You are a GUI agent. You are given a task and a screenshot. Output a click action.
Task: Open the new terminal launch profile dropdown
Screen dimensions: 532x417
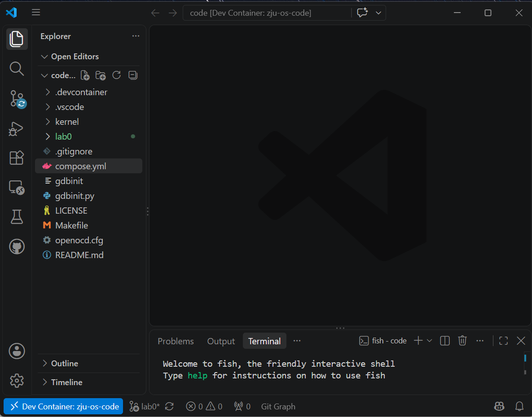point(429,341)
